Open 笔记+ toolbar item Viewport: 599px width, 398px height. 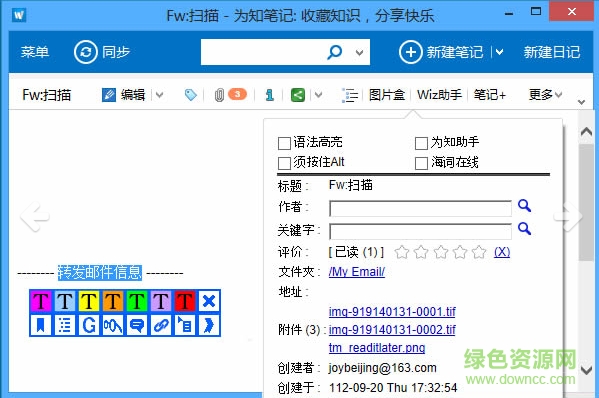490,95
